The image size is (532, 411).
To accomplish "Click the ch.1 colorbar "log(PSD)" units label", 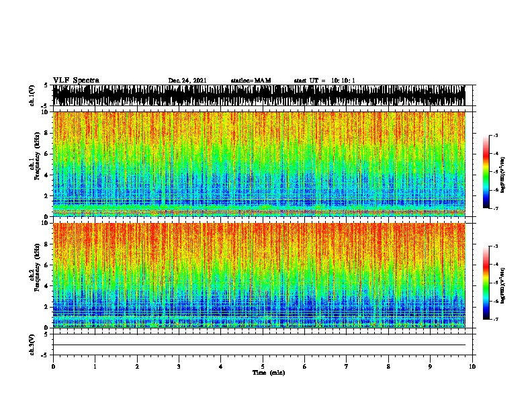I will pyautogui.click(x=502, y=175).
